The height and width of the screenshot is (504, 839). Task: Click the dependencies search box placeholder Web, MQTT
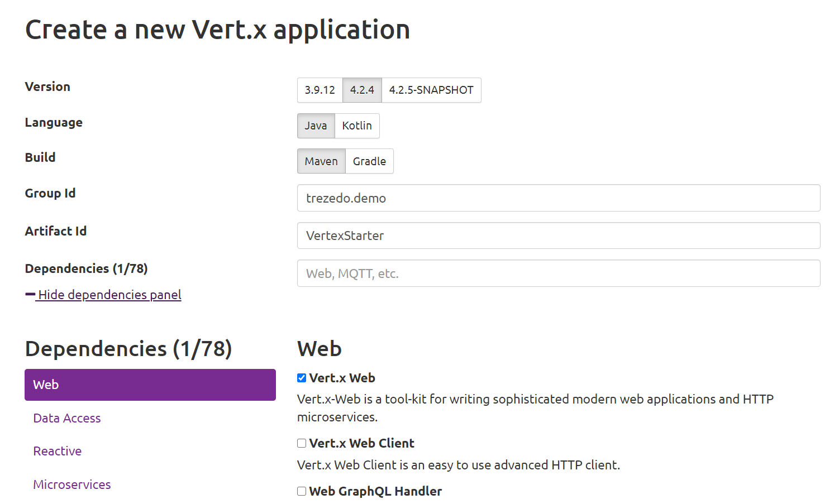pyautogui.click(x=558, y=273)
